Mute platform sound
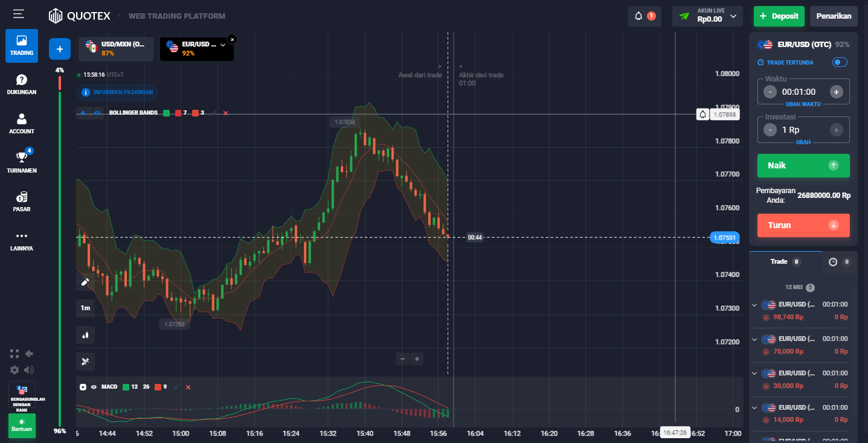Viewport: 868px width, 443px height. [29, 369]
